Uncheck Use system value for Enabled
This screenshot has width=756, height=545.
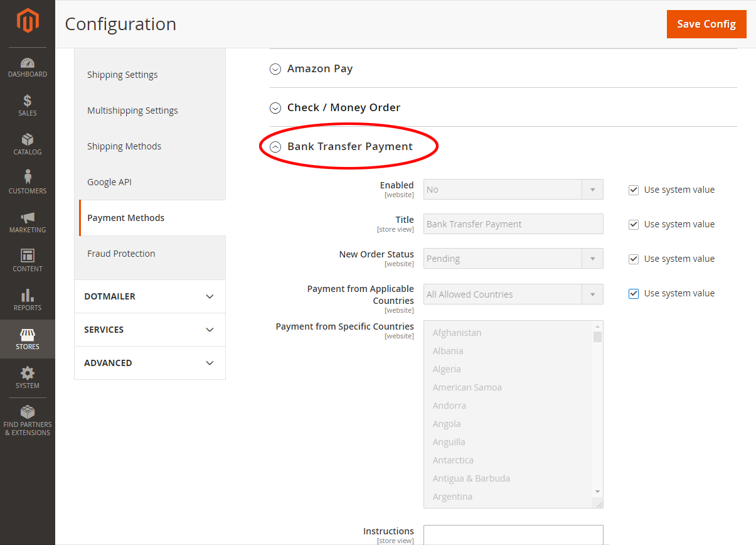634,190
